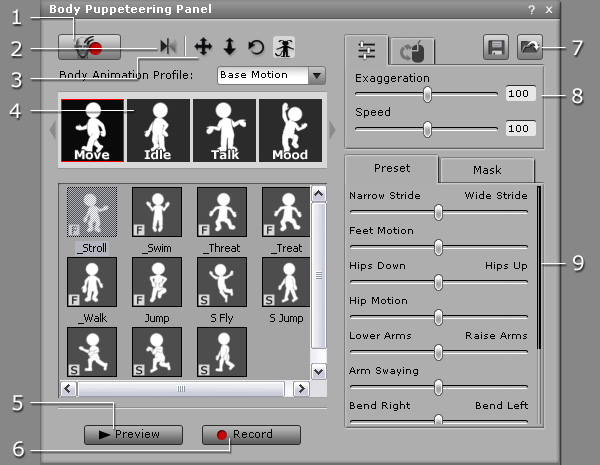Toggle the full-body character icon
The width and height of the screenshot is (600, 465).
pyautogui.click(x=284, y=47)
